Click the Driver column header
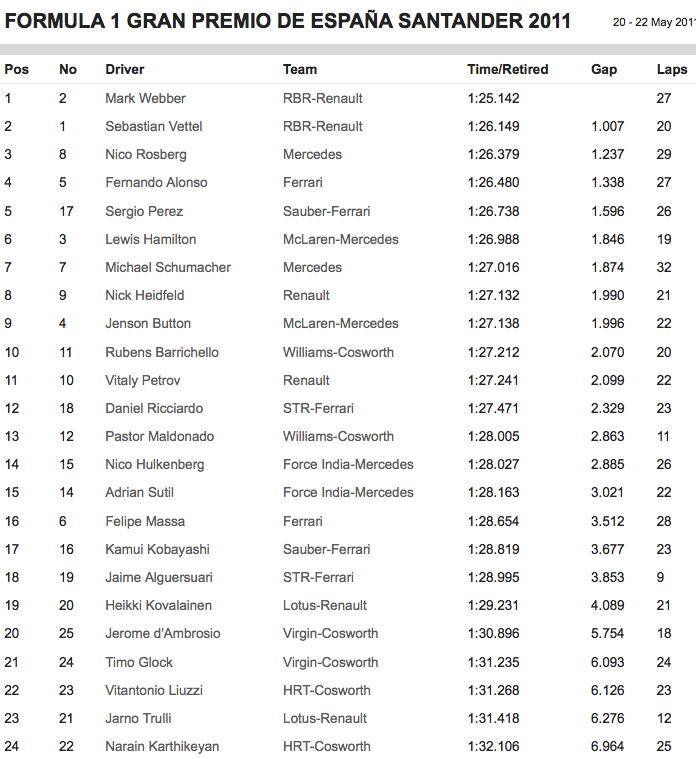 (x=125, y=70)
